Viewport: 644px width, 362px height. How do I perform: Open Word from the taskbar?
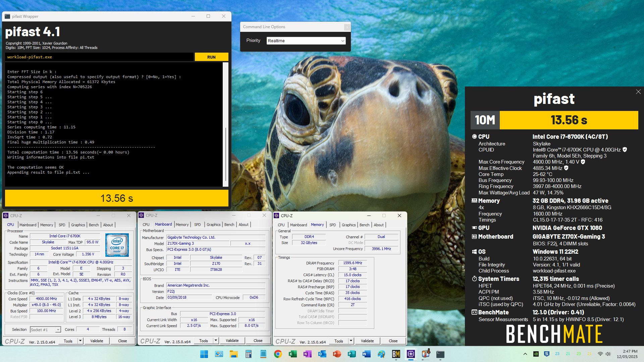point(366,354)
